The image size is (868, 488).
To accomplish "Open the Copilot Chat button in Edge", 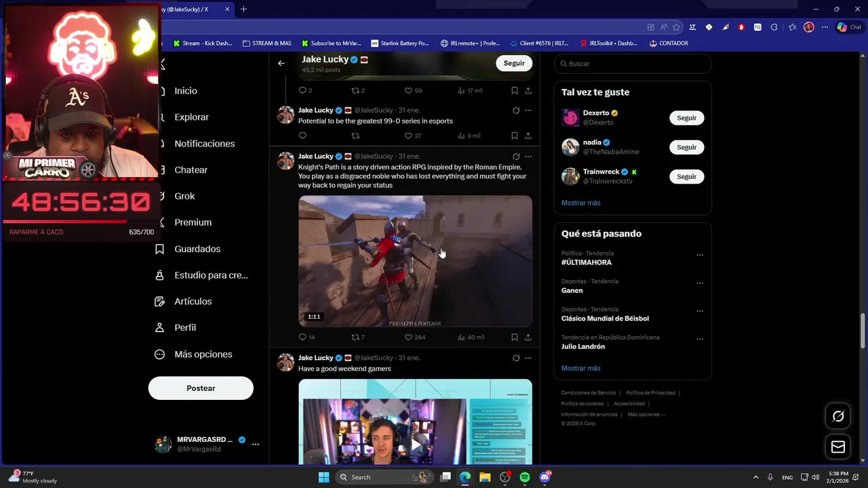I will 848,27.
